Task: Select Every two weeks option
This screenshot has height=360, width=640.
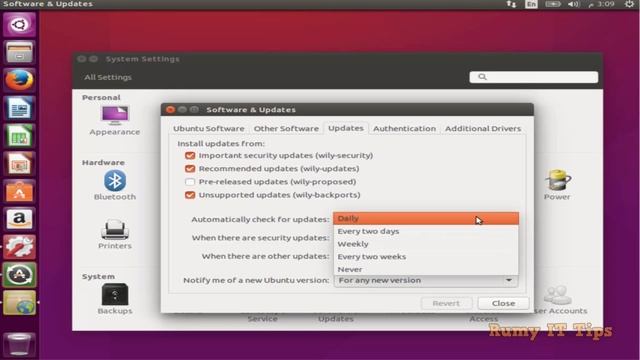Action: (426, 257)
